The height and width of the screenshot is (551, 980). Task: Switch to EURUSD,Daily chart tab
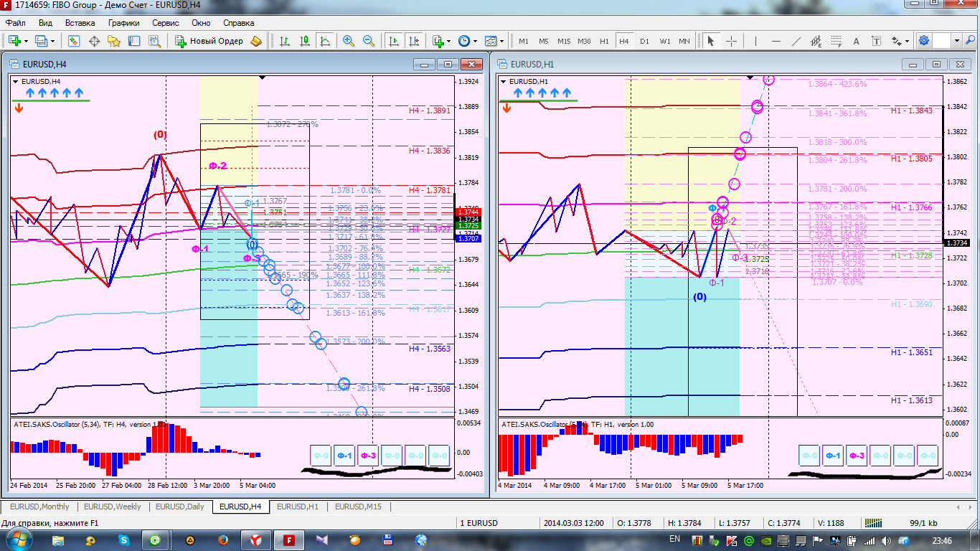pos(179,507)
